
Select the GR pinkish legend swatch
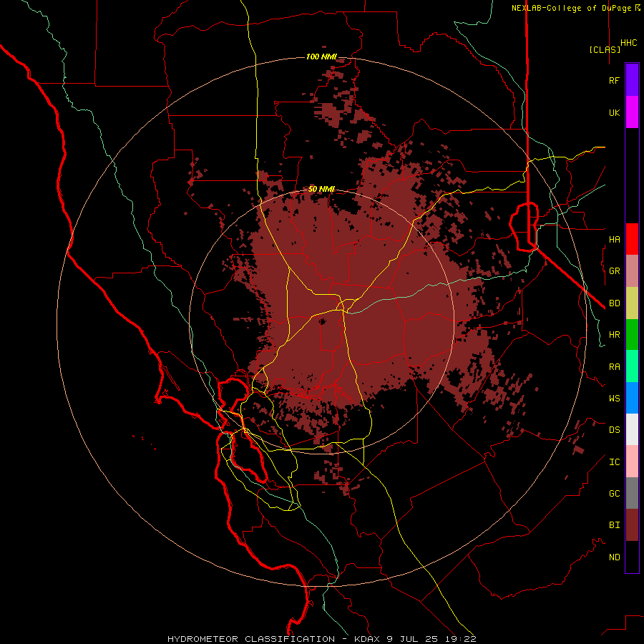pos(632,270)
